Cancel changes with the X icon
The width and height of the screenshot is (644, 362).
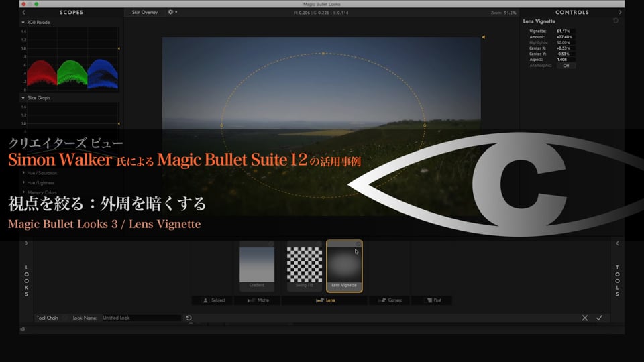pos(585,318)
